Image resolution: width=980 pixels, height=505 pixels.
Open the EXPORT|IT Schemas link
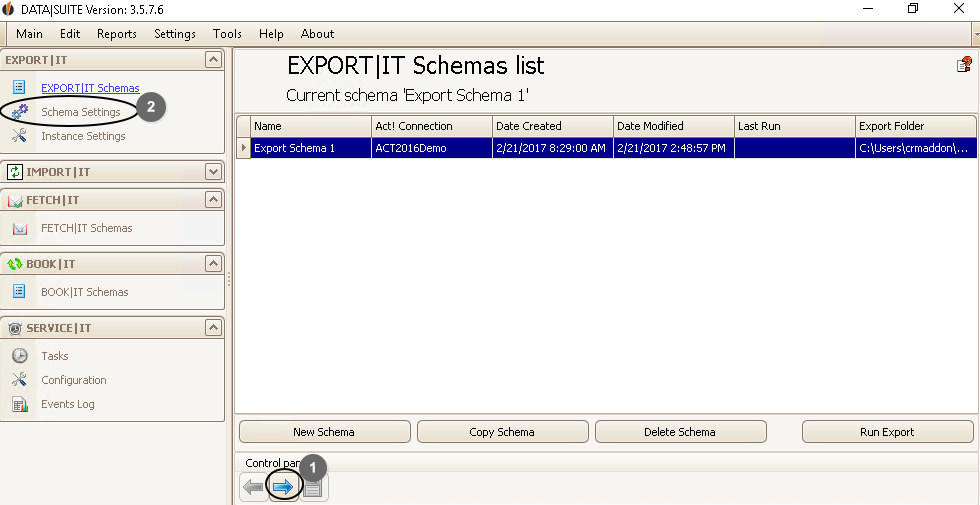pyautogui.click(x=90, y=88)
